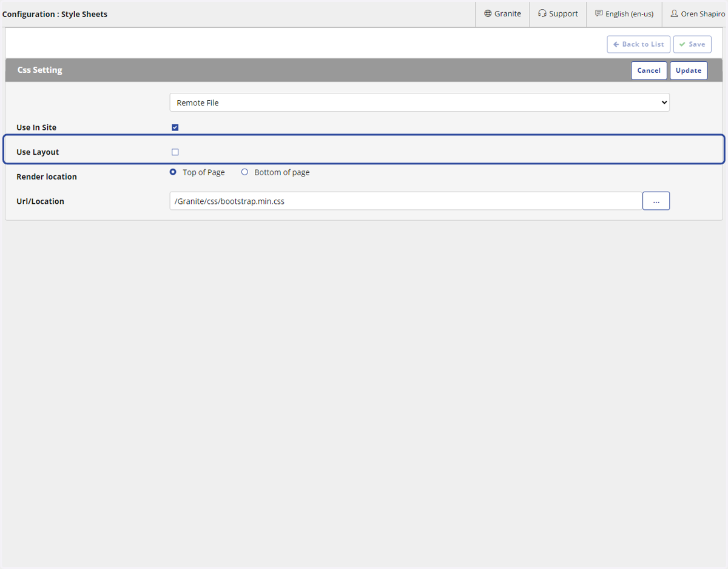
Task: Click the Url/Location text field
Action: pos(406,201)
